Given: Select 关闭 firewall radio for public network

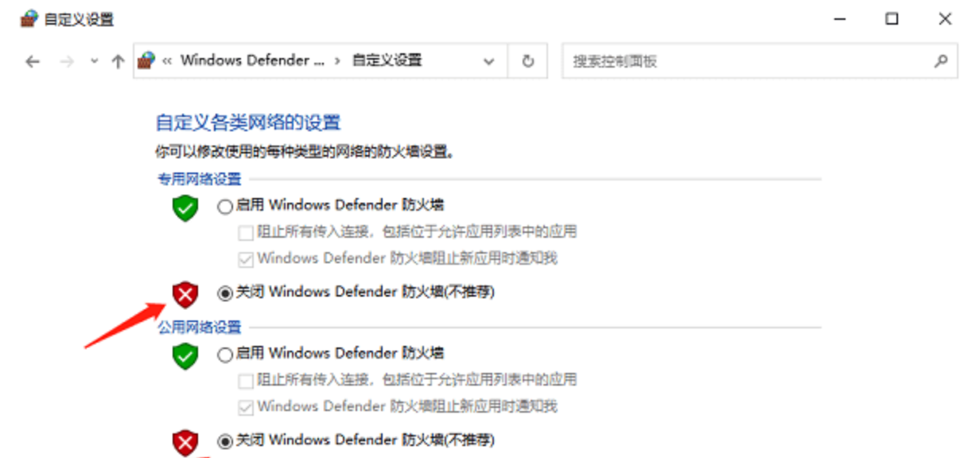Looking at the screenshot, I should [x=225, y=441].
